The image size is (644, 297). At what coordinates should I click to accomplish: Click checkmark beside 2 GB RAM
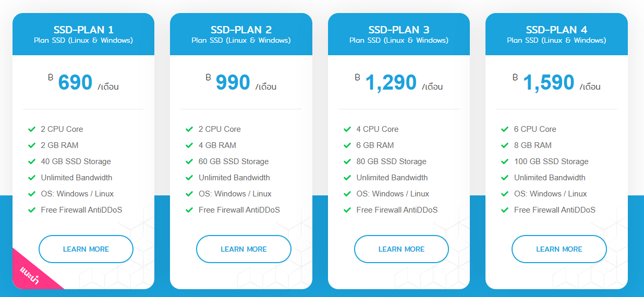click(32, 145)
